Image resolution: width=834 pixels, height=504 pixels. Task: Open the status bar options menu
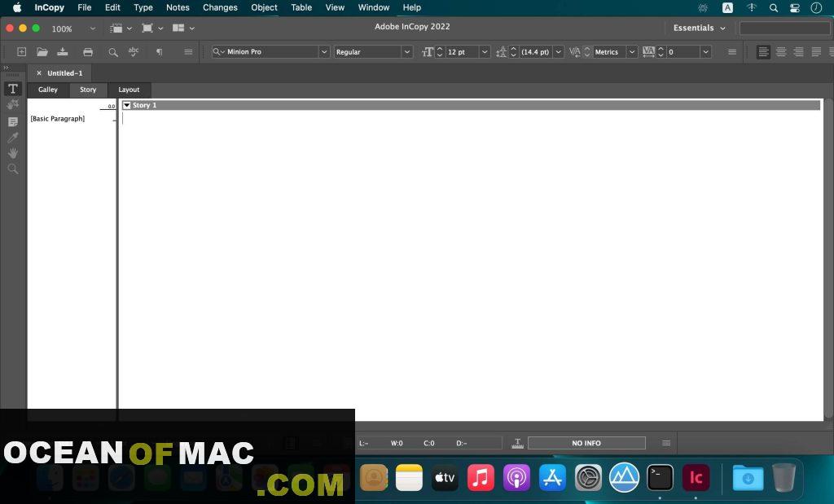(x=666, y=443)
